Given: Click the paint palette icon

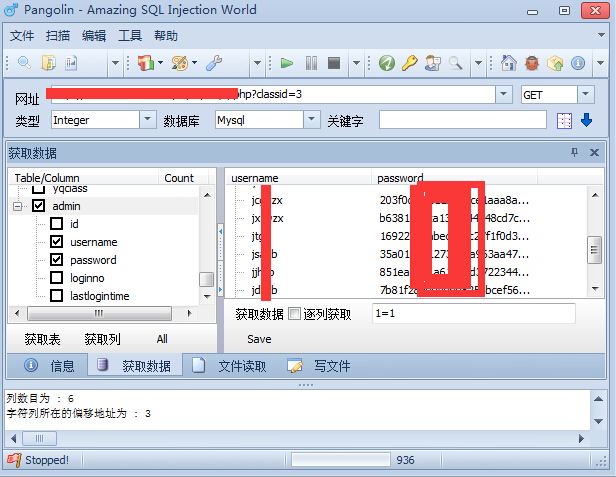Looking at the screenshot, I should 180,63.
